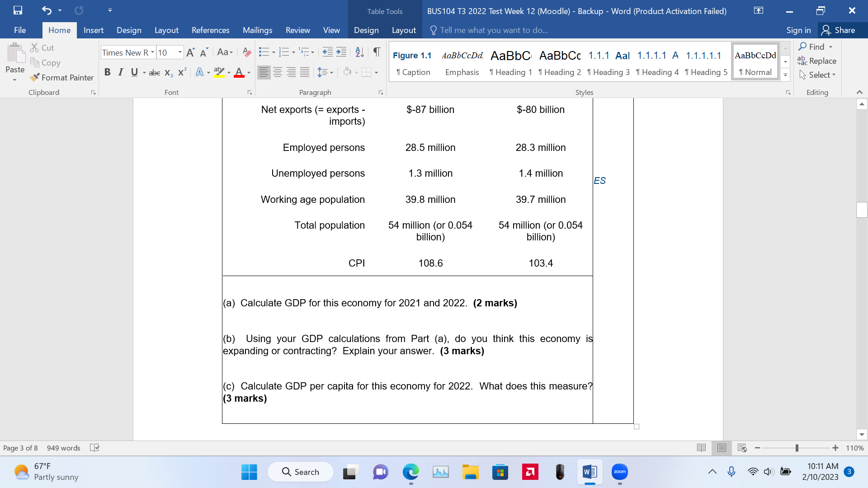
Task: Toggle Show/Hide paragraph marks
Action: coord(377,52)
